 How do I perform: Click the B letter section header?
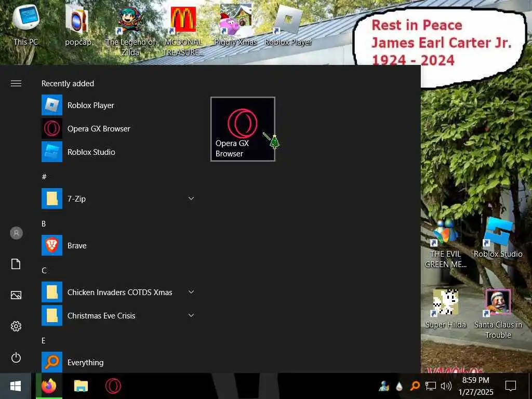pos(44,223)
